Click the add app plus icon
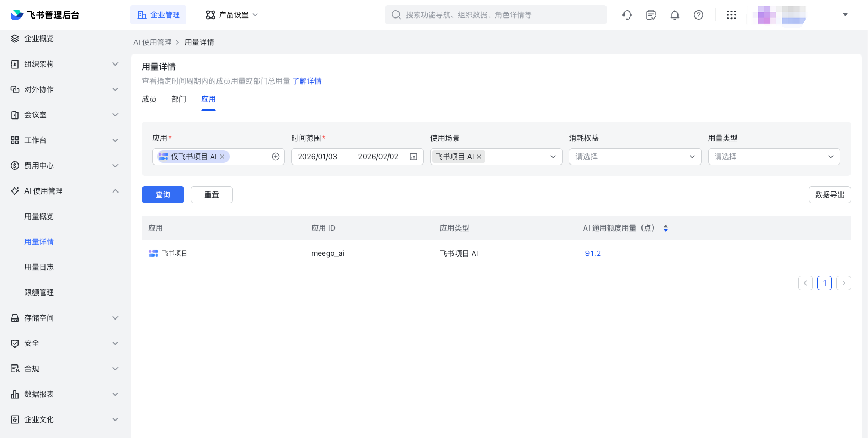This screenshot has height=438, width=868. click(276, 157)
